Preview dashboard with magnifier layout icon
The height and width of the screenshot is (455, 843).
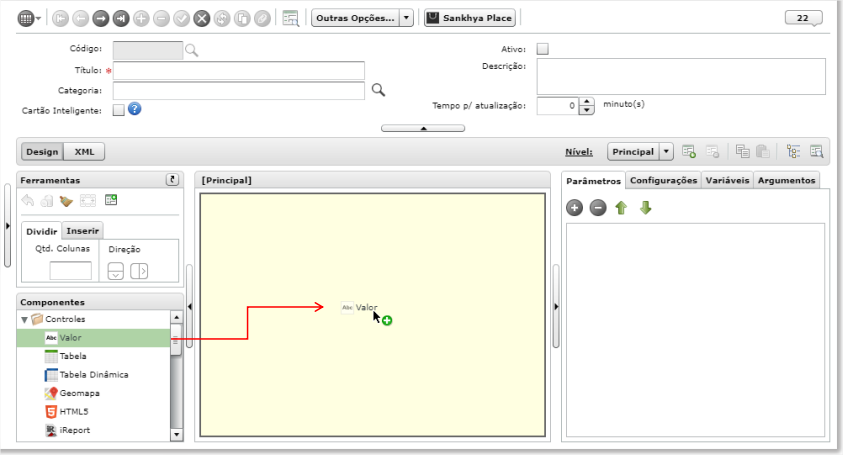[x=817, y=152]
